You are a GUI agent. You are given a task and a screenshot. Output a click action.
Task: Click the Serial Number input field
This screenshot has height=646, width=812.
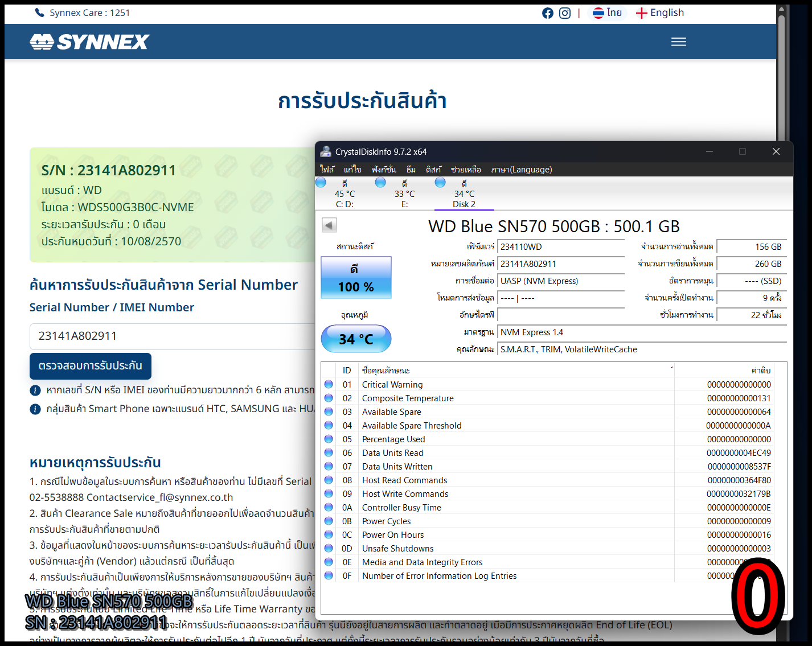(171, 336)
